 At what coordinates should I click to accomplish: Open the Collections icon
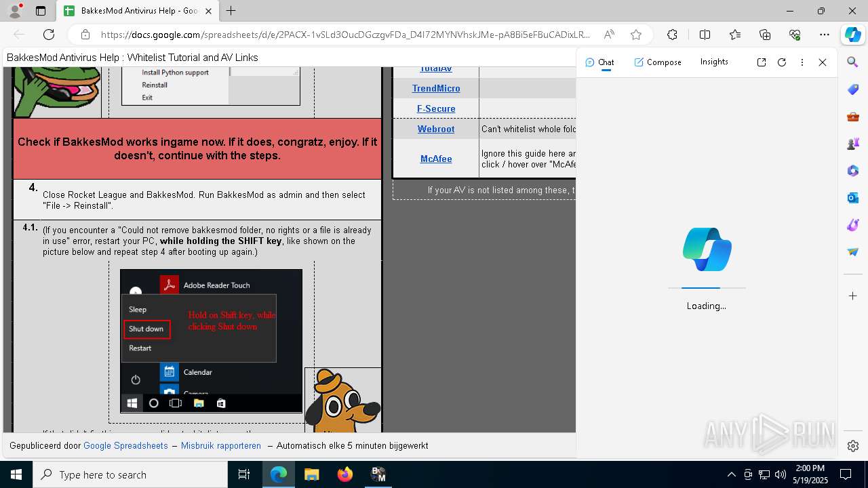pos(765,35)
